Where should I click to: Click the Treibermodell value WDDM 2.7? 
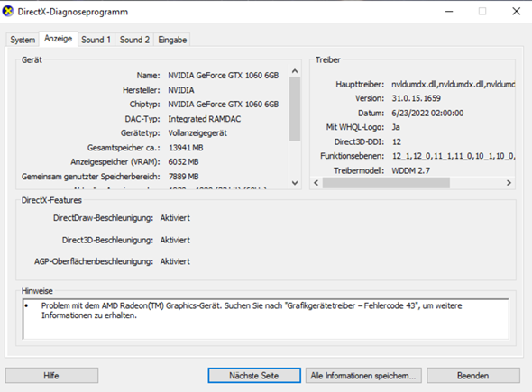pyautogui.click(x=411, y=170)
